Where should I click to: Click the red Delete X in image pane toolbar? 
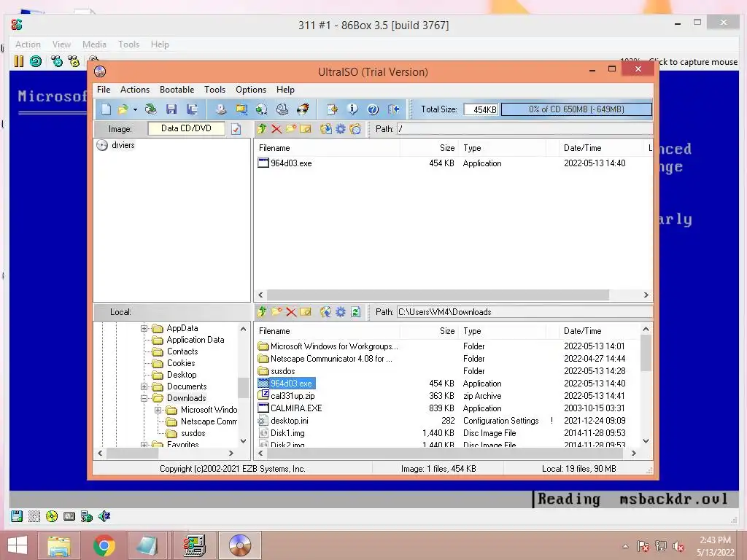click(276, 128)
